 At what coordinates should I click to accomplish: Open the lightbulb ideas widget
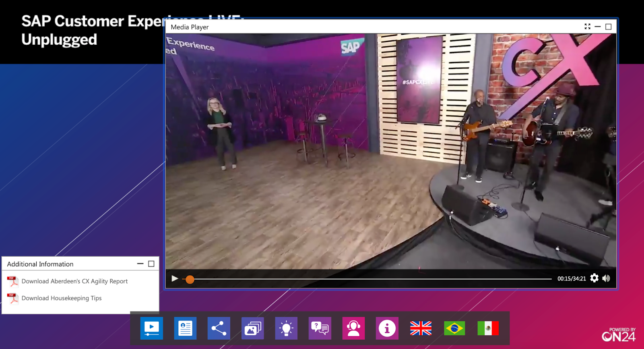point(286,328)
